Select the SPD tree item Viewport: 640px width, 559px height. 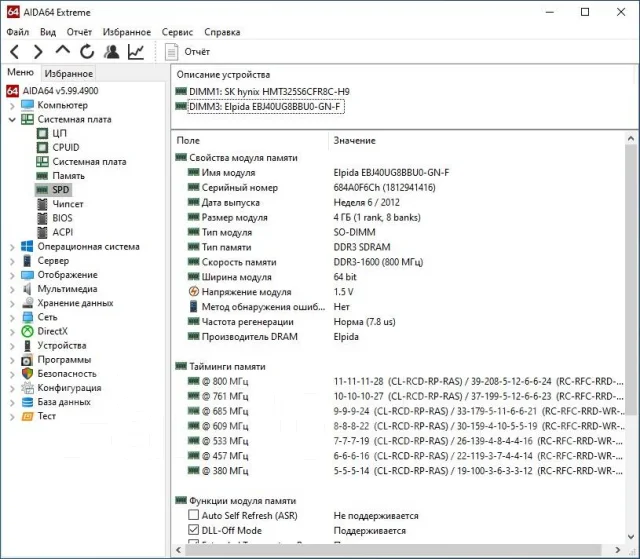(x=60, y=190)
